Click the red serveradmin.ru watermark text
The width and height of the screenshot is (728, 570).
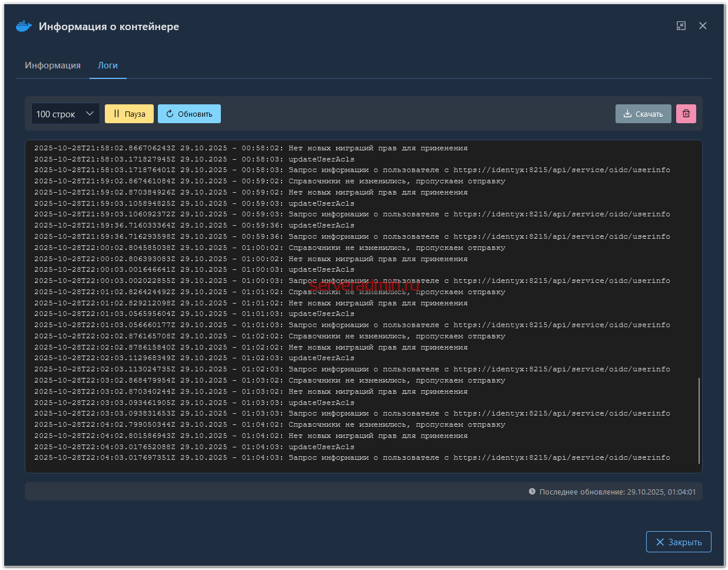(364, 286)
